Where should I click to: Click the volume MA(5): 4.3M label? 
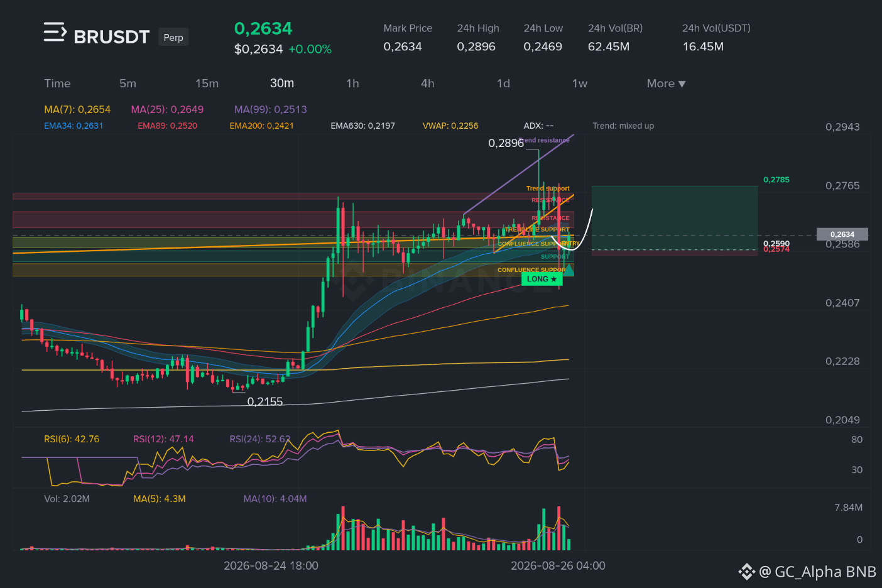point(160,499)
